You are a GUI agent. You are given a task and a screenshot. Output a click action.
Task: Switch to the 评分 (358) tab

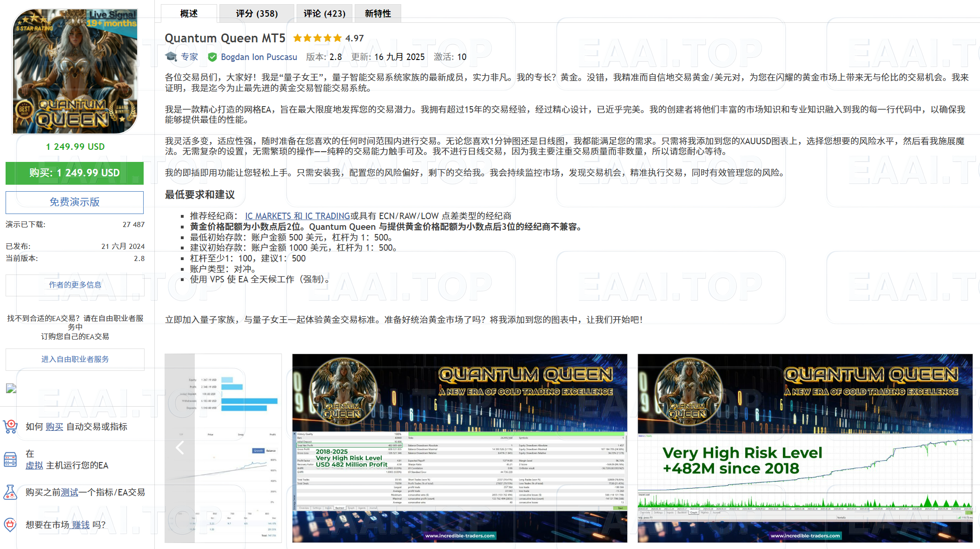click(x=257, y=13)
